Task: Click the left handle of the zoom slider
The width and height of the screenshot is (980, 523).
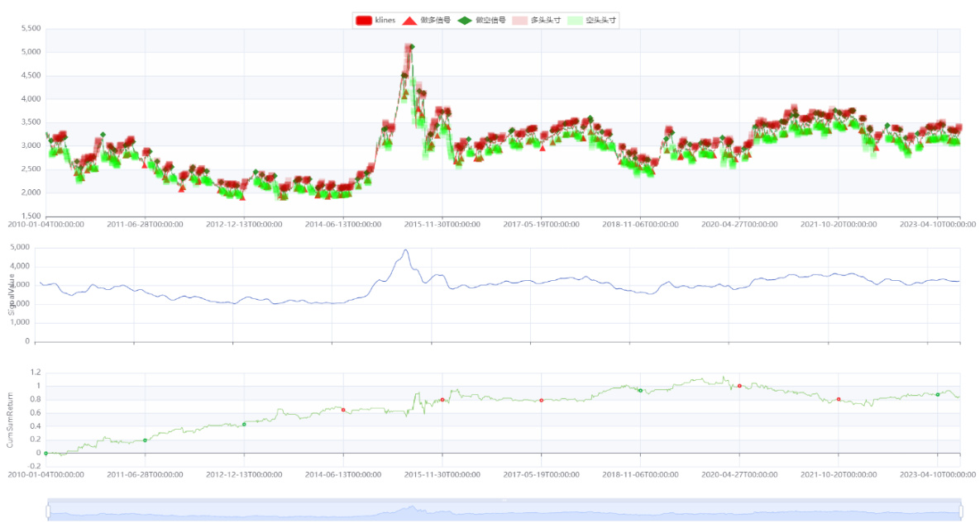Action: click(48, 512)
